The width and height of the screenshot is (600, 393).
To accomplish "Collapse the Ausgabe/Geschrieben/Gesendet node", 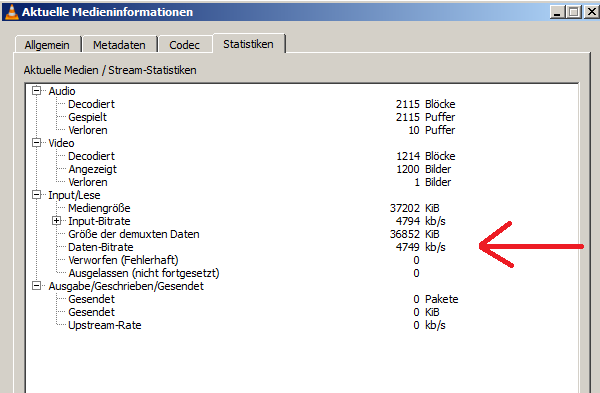I will (36, 286).
